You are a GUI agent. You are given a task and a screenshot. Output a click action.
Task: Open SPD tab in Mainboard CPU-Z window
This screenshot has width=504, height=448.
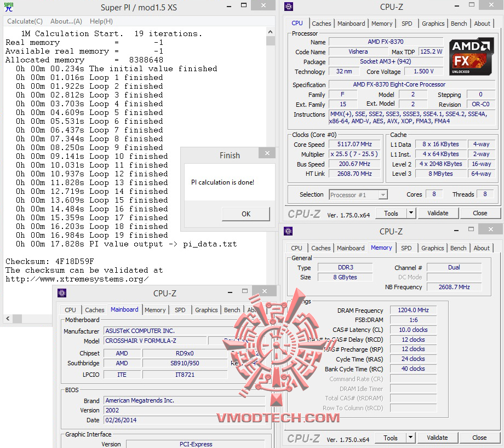[180, 310]
